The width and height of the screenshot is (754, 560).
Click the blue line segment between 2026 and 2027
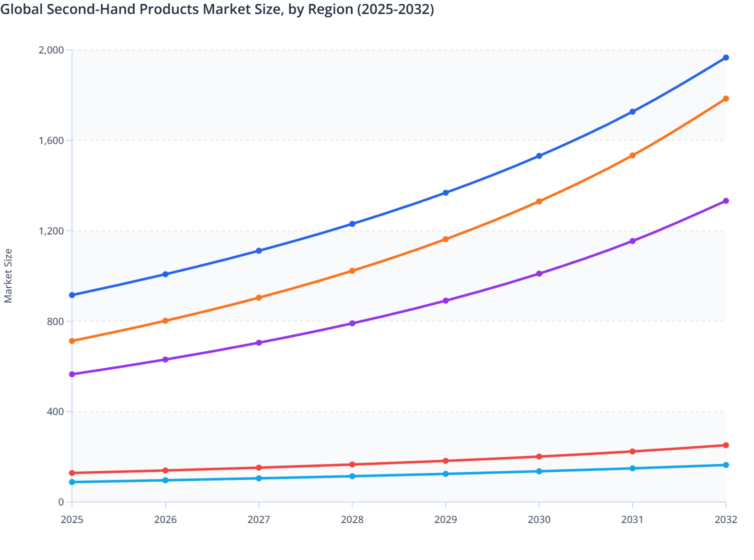point(212,261)
